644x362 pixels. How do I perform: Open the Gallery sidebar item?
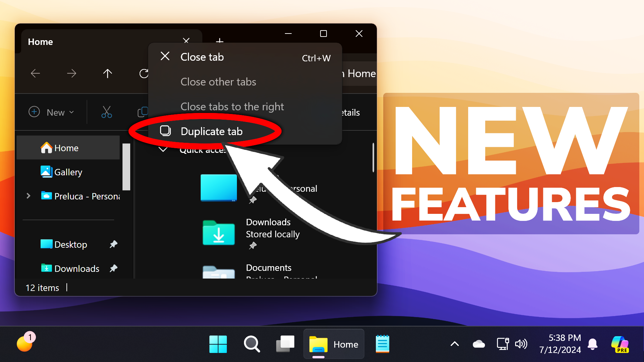click(x=67, y=172)
